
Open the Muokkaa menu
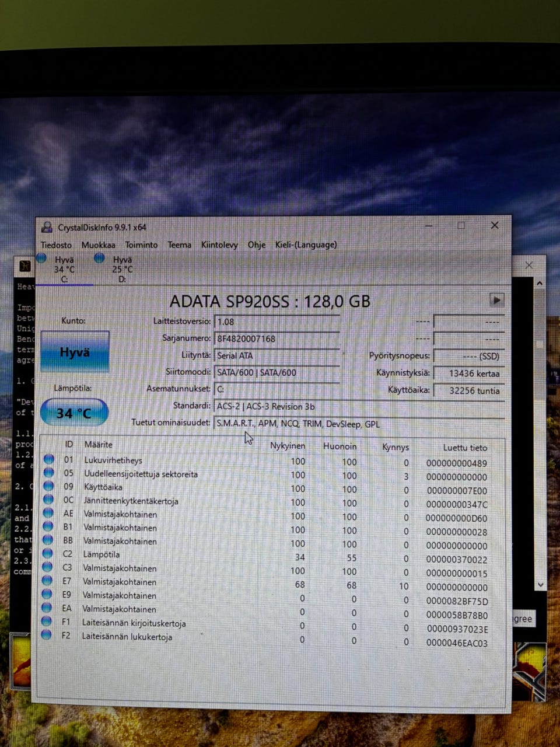pos(98,245)
